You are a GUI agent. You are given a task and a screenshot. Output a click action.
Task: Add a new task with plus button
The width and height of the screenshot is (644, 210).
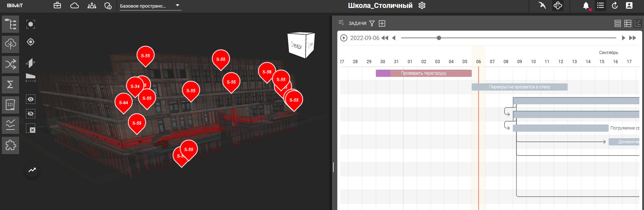(x=382, y=23)
